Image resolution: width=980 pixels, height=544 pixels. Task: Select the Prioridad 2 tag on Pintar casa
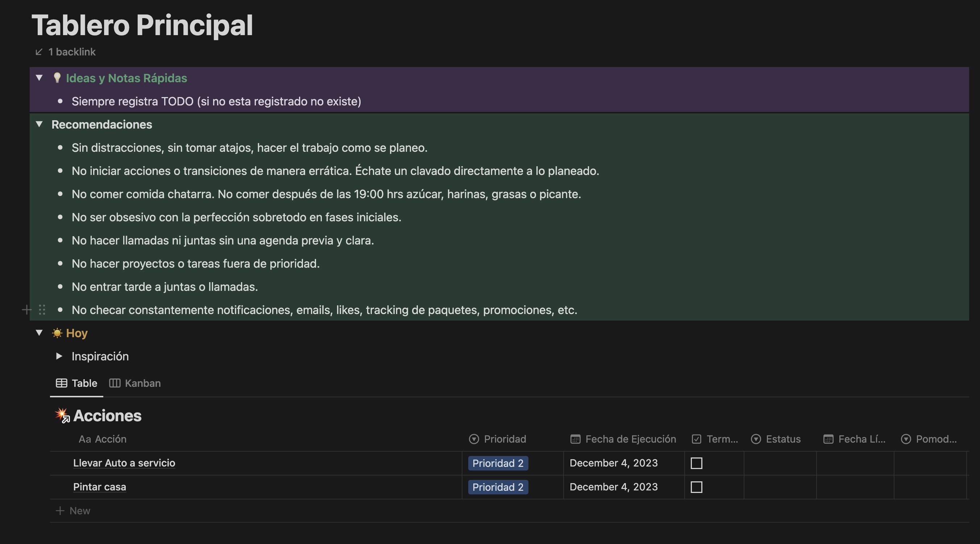[x=498, y=487]
